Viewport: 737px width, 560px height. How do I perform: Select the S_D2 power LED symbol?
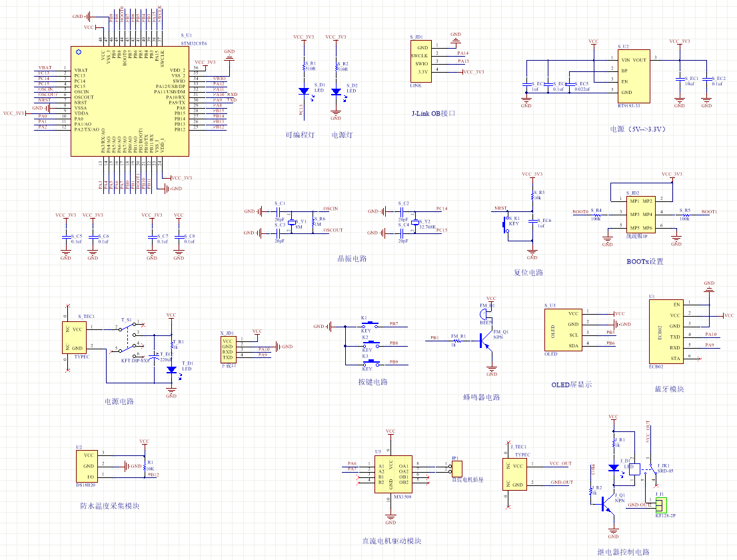click(336, 92)
